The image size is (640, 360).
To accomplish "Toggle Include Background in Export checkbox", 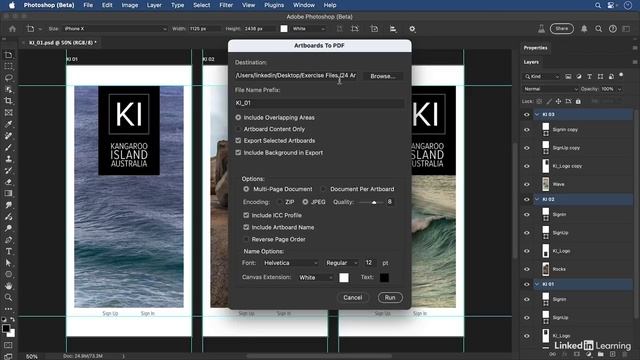I will coord(238,153).
